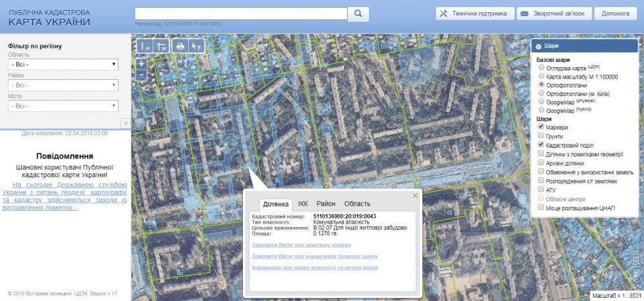Click the cadastral number search field
This screenshot has width=644, height=301.
coord(241,13)
